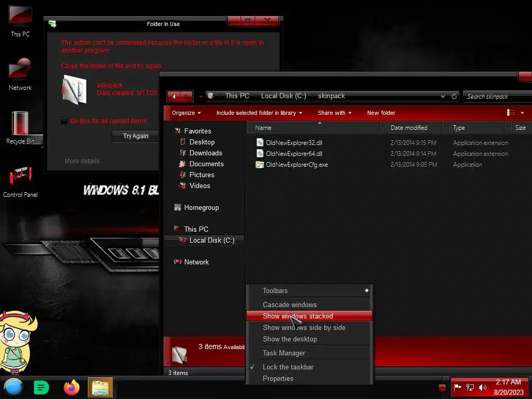The width and height of the screenshot is (532, 399).
Task: Select the OldNewExplorer64.dll file icon
Action: tap(260, 153)
